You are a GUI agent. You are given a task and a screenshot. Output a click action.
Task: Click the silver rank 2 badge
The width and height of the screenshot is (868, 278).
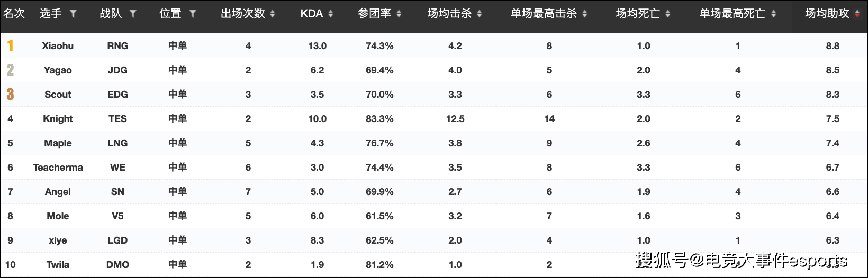point(10,70)
